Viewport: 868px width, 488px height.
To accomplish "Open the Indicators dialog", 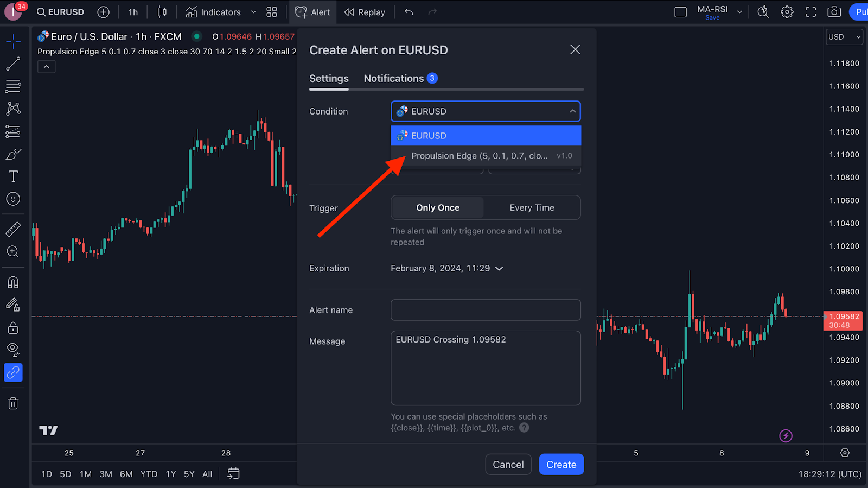I will [x=213, y=12].
